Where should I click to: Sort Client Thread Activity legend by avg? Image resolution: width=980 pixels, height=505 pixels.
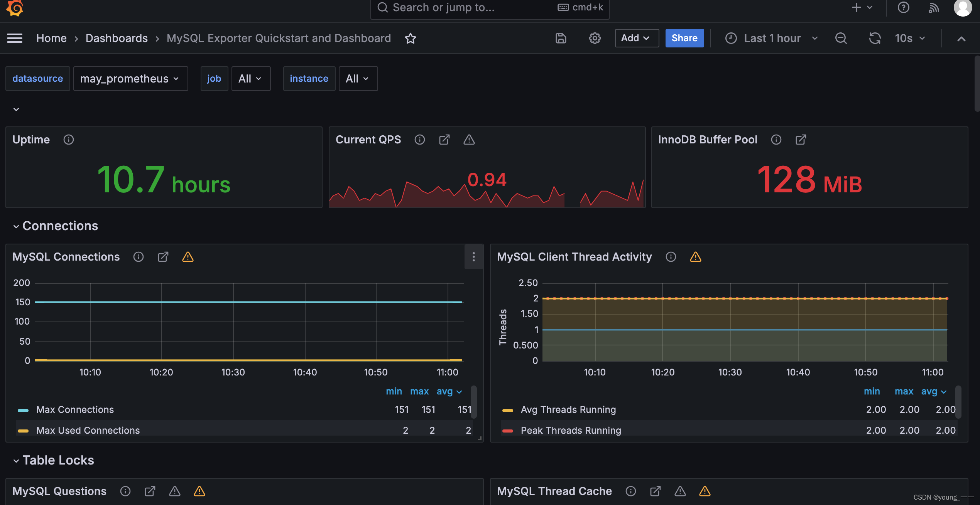pyautogui.click(x=934, y=392)
